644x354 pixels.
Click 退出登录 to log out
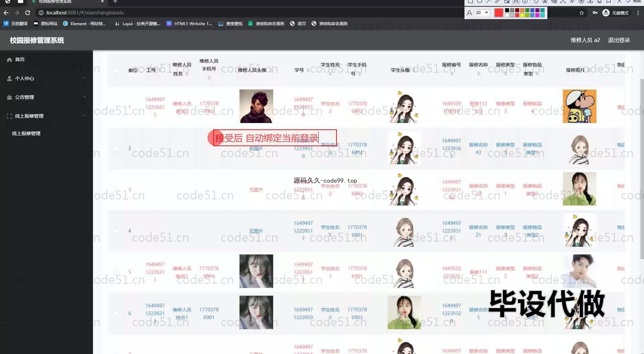[x=619, y=40]
